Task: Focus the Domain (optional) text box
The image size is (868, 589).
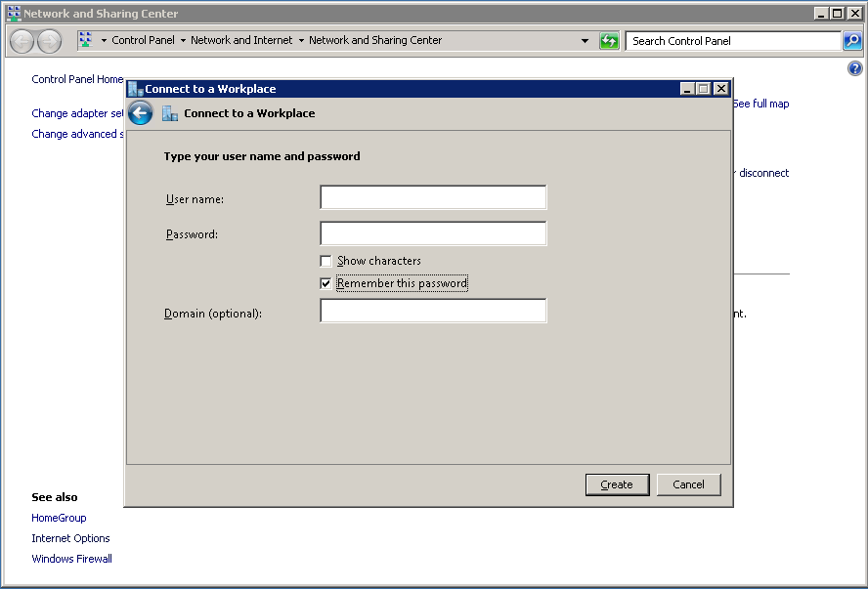Action: 433,312
